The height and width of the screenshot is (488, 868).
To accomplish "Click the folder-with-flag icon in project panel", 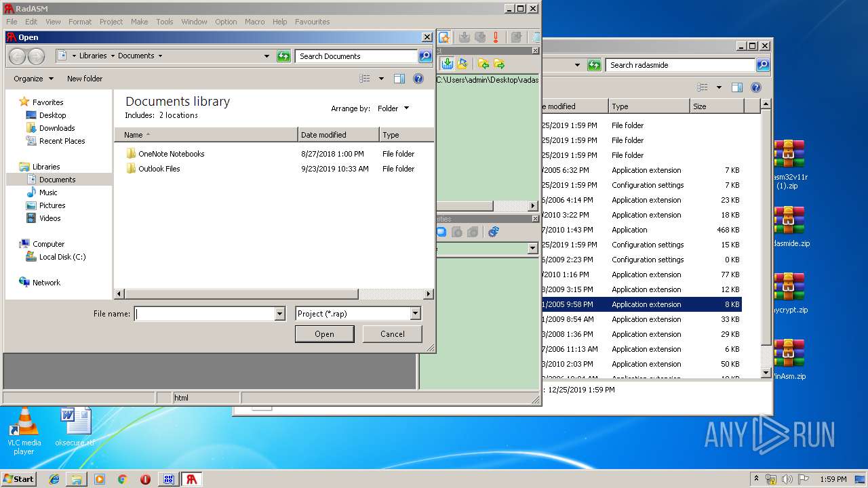I will click(462, 64).
